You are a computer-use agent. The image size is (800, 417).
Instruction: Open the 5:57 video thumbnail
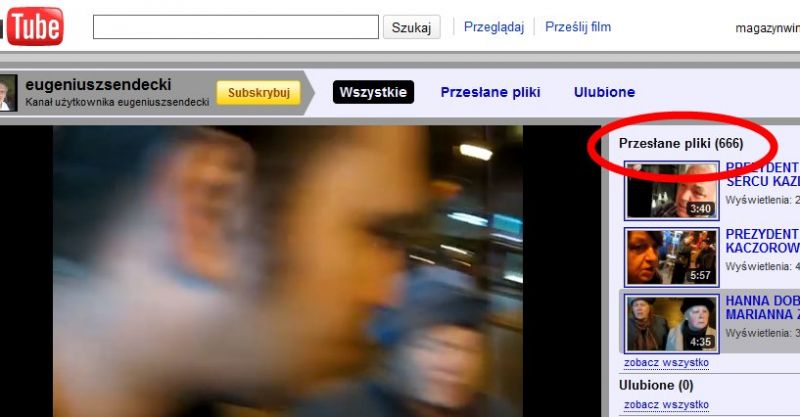point(671,257)
